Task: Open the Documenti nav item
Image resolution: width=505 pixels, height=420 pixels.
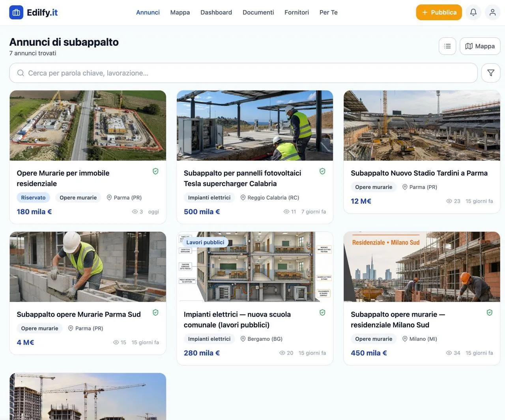Action: 258,12
